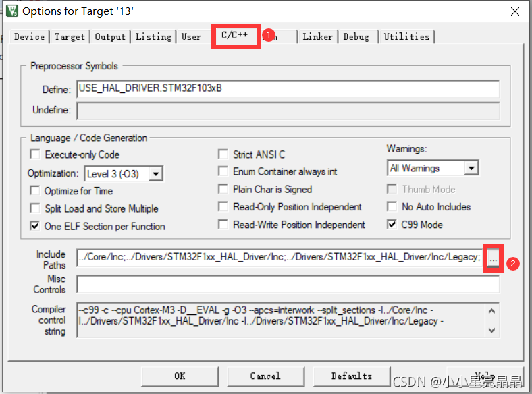This screenshot has width=532, height=394.
Task: Click the OK button
Action: coord(180,376)
